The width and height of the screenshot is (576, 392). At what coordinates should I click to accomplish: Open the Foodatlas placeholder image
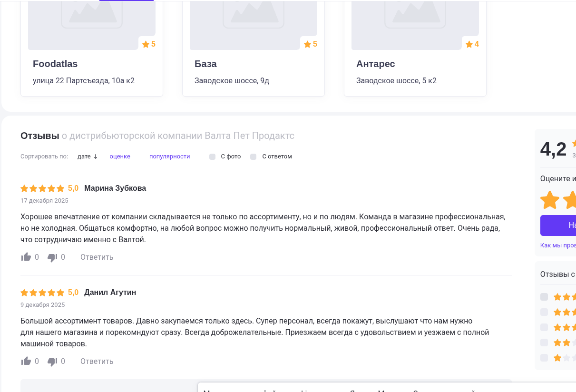click(x=92, y=25)
